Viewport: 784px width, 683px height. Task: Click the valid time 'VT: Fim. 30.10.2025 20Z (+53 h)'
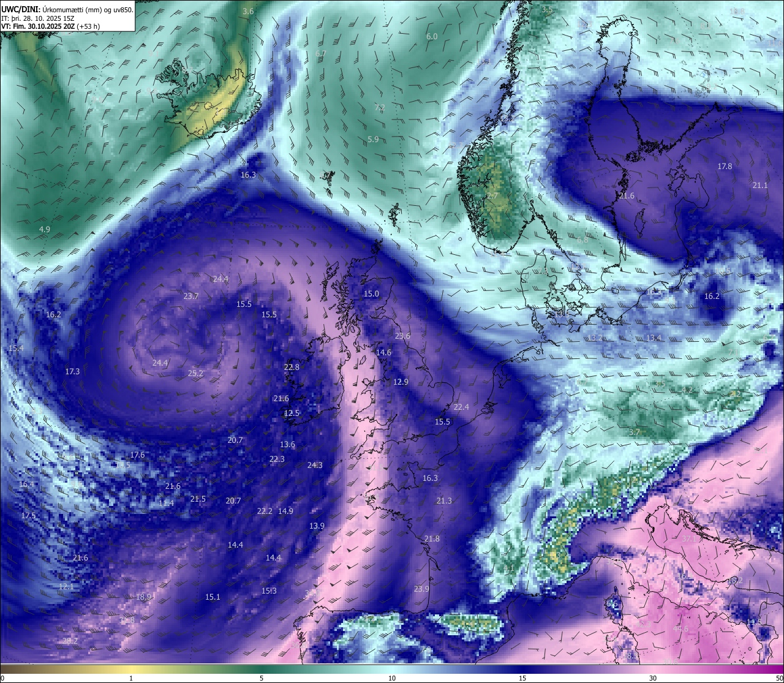click(x=50, y=26)
